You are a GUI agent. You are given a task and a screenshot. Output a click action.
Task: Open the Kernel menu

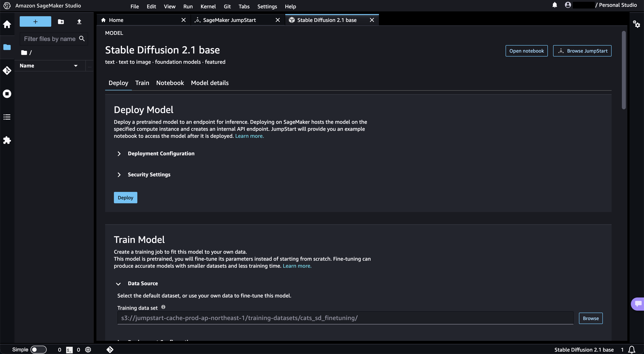tap(208, 6)
